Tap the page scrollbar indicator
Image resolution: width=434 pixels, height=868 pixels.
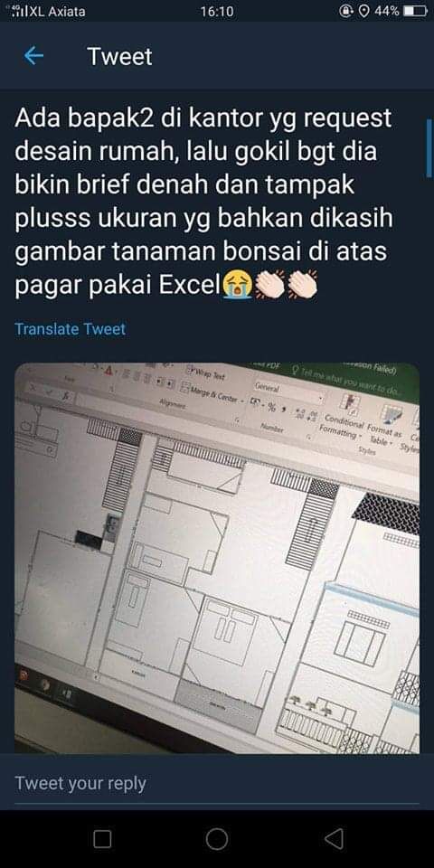coord(429,147)
